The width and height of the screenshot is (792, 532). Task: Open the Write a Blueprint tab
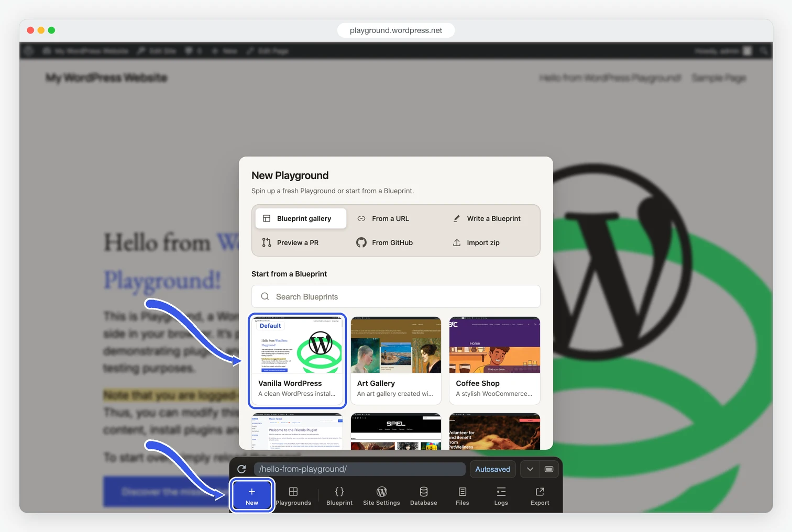click(x=493, y=218)
